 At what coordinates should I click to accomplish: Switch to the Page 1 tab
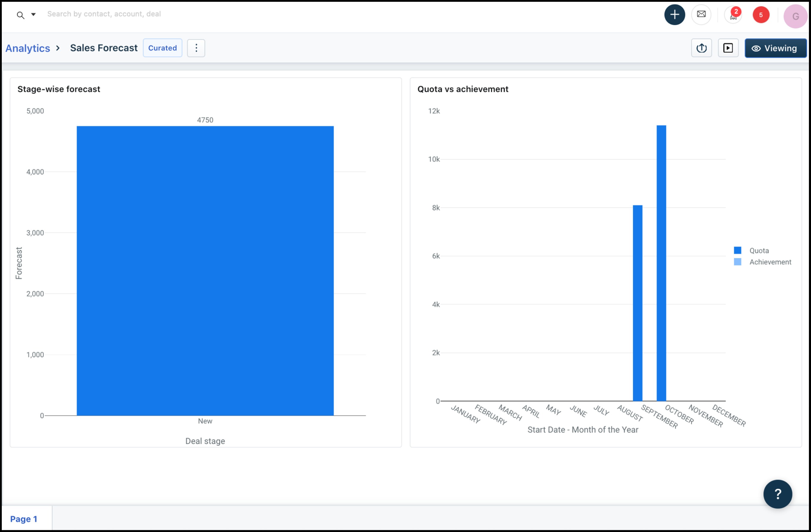coord(24,519)
